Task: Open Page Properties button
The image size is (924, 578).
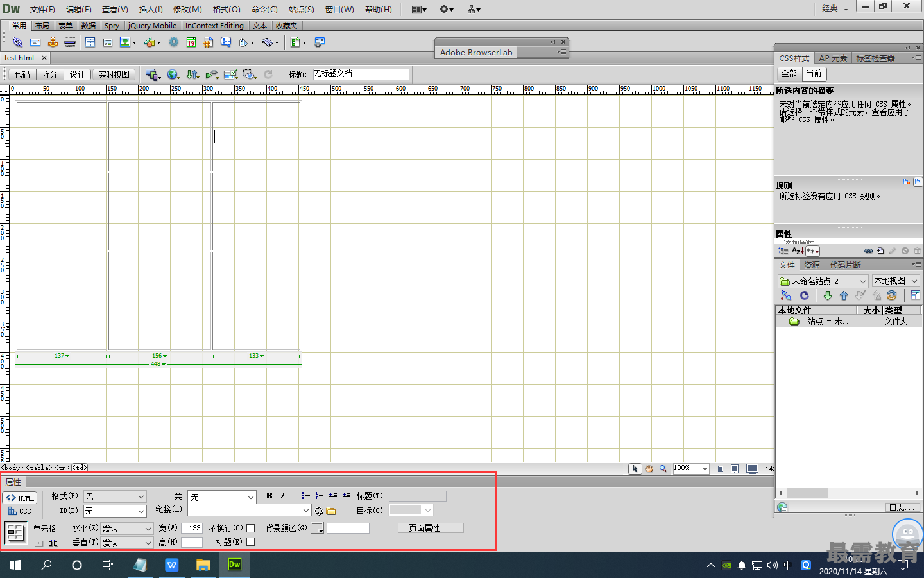Action: point(430,528)
